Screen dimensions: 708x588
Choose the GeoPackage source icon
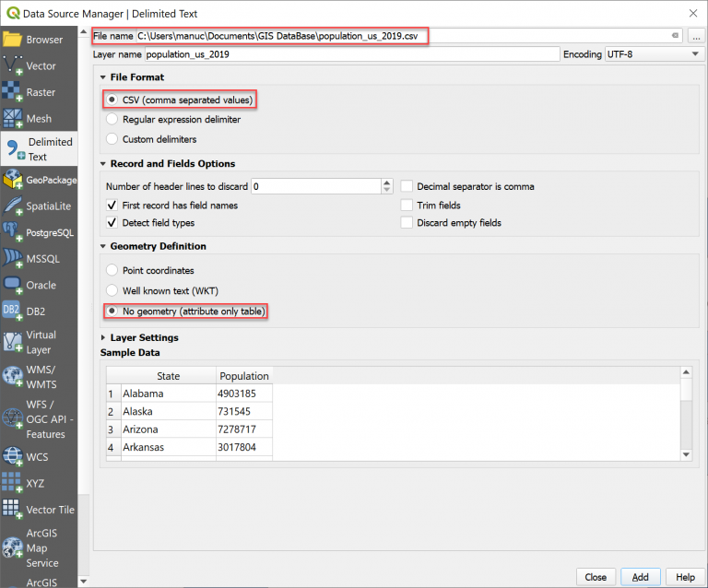click(12, 180)
